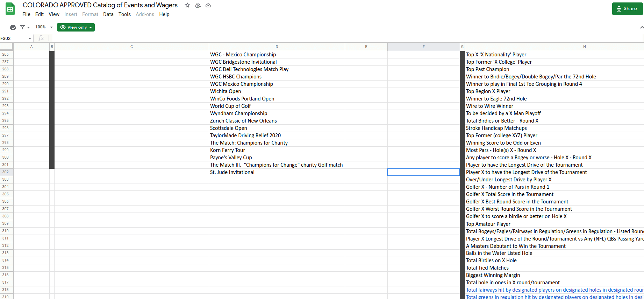Select column D header
Screen dimensions: 644x299
277,47
